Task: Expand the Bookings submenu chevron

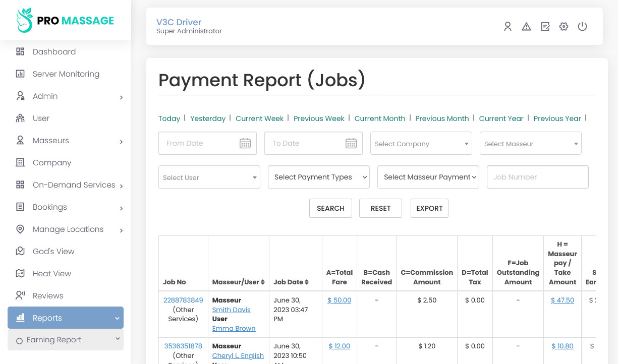Action: [x=121, y=208]
